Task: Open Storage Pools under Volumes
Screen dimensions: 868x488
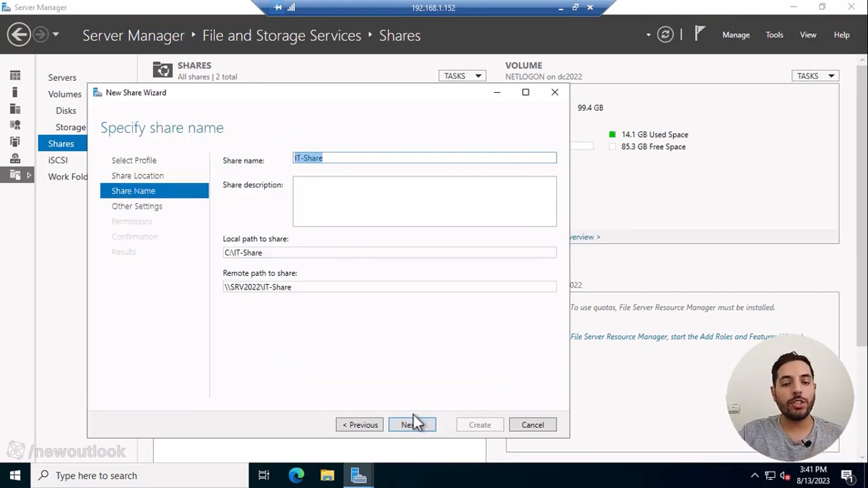Action: (x=71, y=127)
